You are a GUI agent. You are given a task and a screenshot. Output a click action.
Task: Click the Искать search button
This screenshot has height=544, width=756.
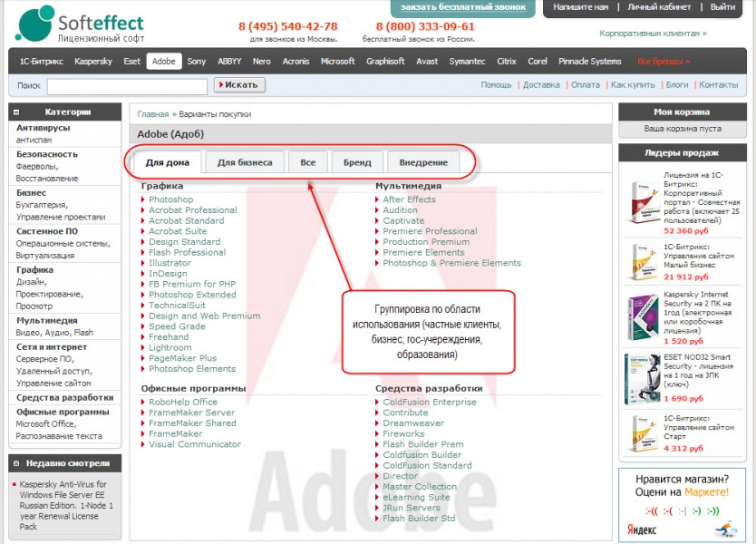(x=239, y=85)
